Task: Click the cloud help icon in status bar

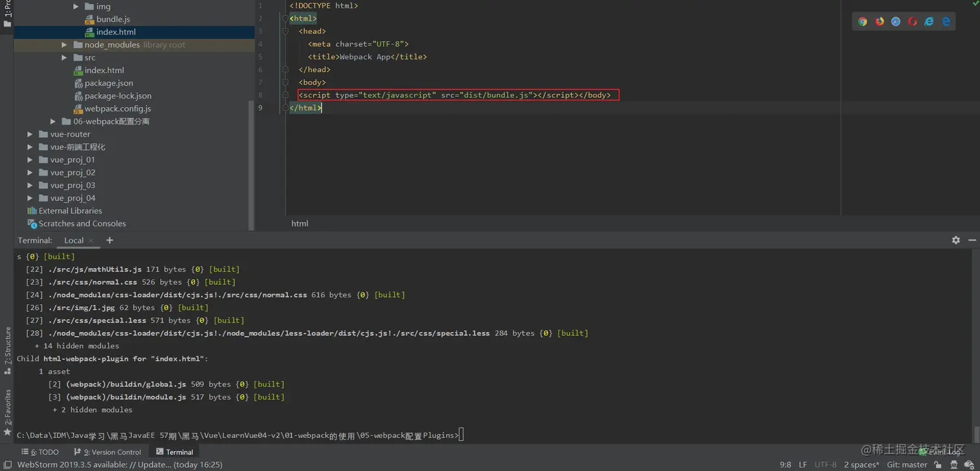Action: [970, 465]
